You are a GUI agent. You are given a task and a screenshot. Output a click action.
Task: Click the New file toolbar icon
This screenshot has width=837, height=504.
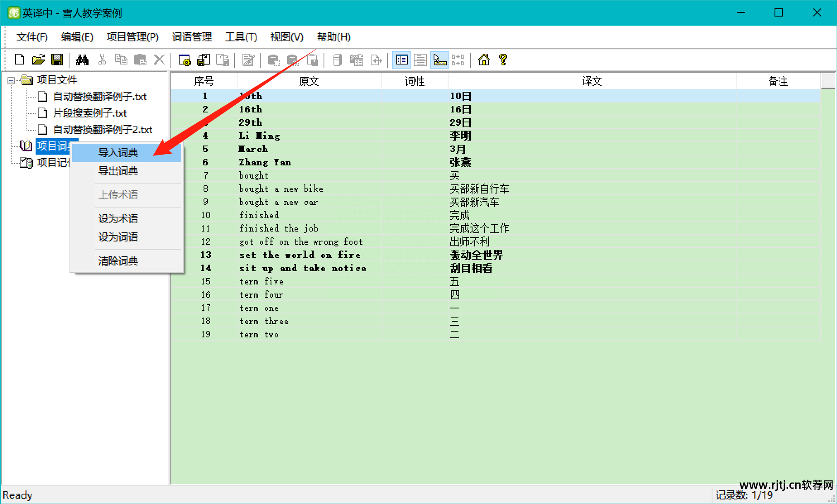(x=19, y=60)
